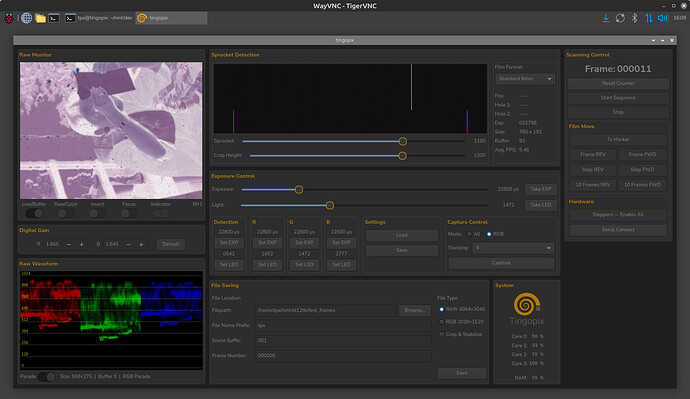Viewport: 690px width, 399px height.
Task: Increase the B digital gain
Action: point(141,244)
